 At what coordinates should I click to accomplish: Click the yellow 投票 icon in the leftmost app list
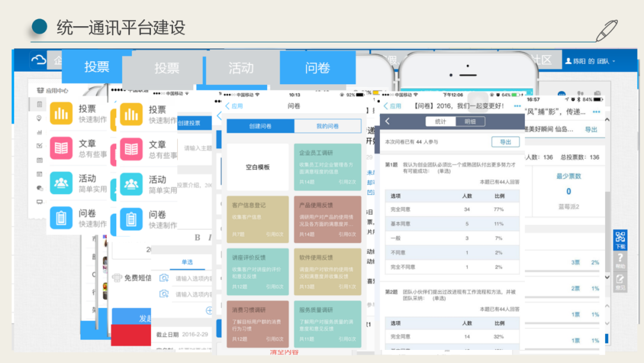point(61,113)
